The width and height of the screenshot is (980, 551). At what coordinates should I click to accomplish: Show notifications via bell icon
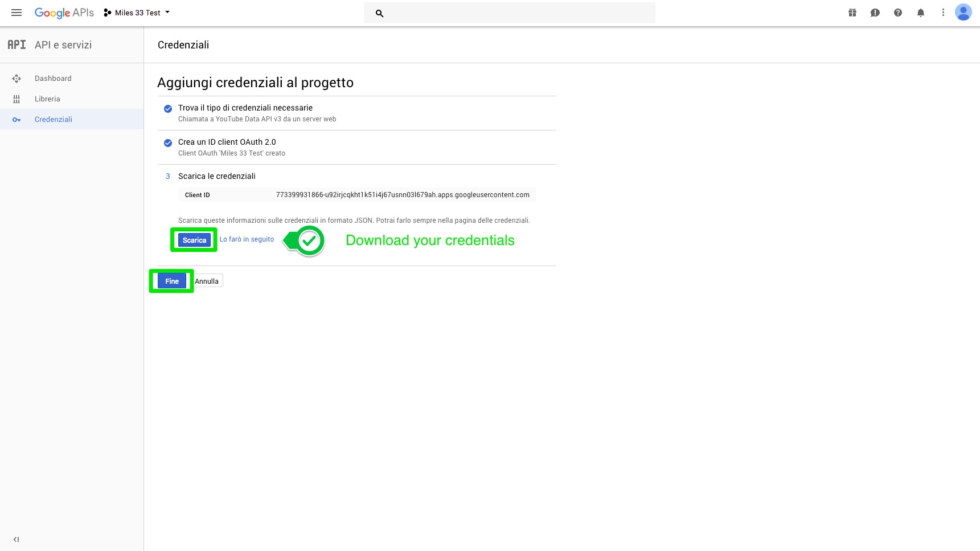pyautogui.click(x=921, y=13)
